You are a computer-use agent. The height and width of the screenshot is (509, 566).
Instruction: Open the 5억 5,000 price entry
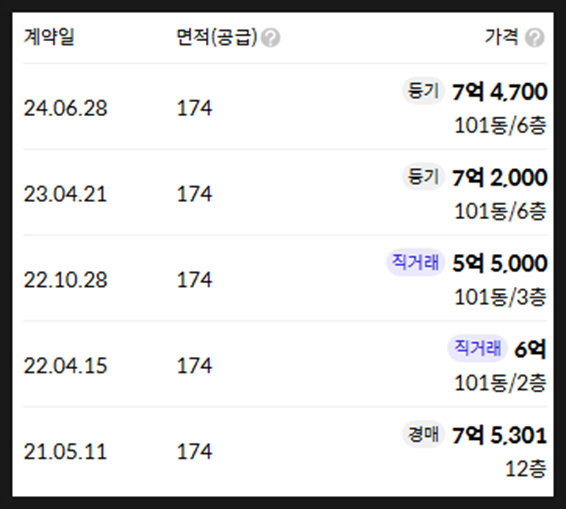[500, 263]
